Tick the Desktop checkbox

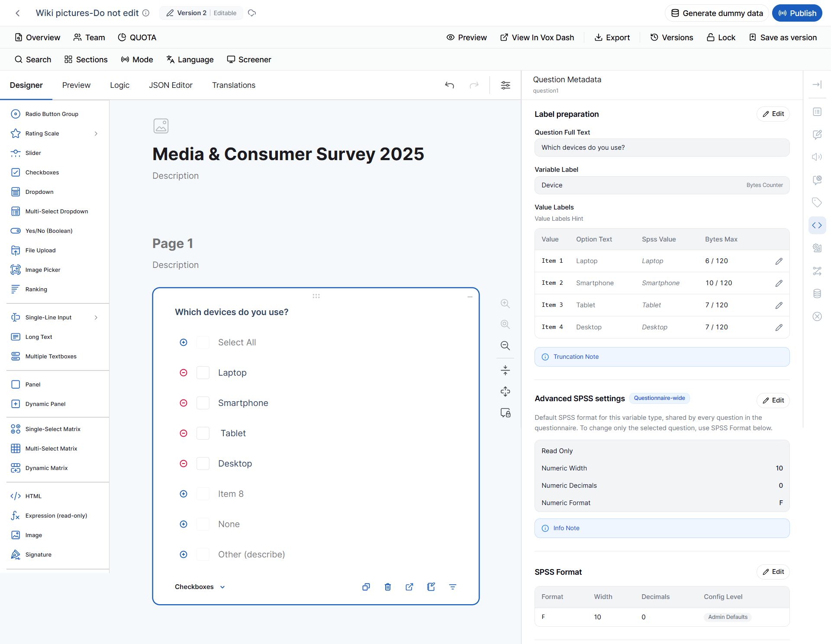pyautogui.click(x=203, y=464)
